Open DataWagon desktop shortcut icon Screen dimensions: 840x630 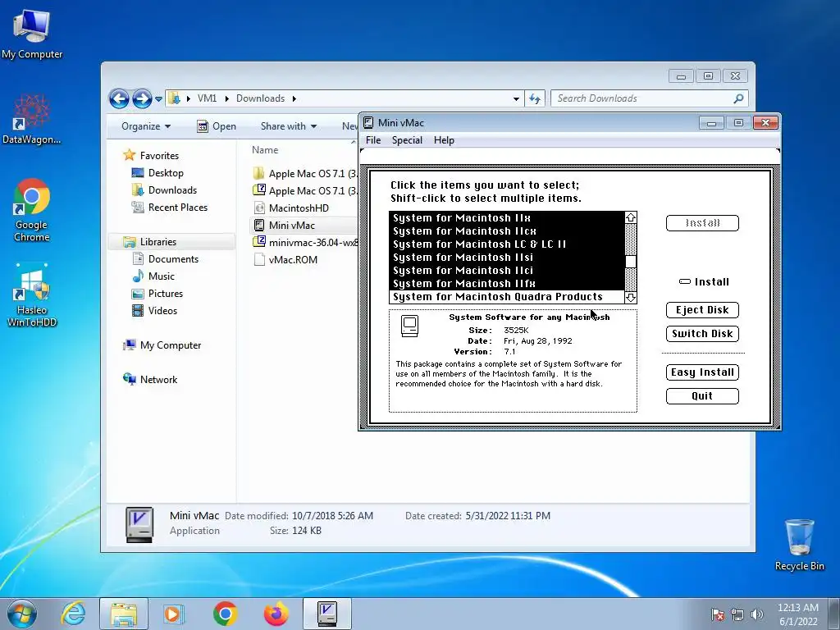[x=32, y=119]
